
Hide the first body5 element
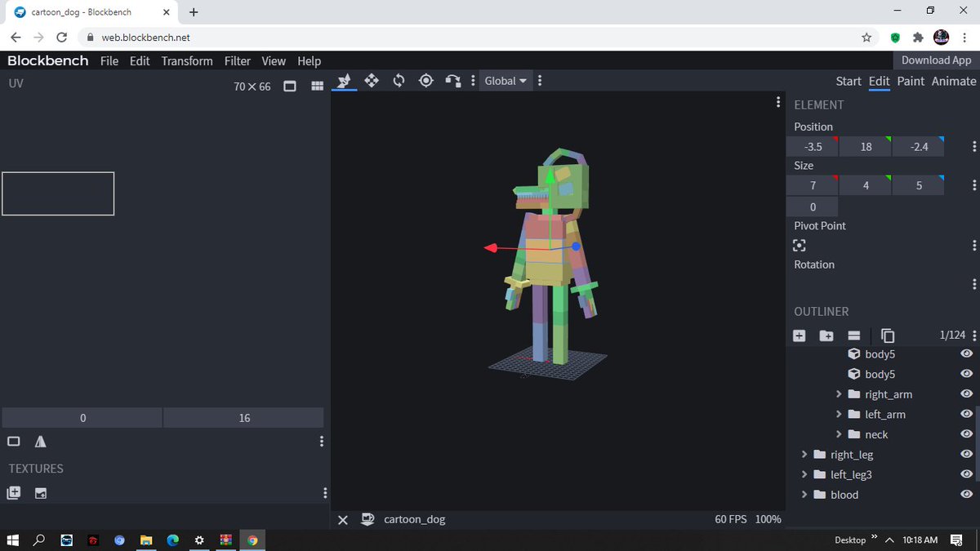[966, 353]
